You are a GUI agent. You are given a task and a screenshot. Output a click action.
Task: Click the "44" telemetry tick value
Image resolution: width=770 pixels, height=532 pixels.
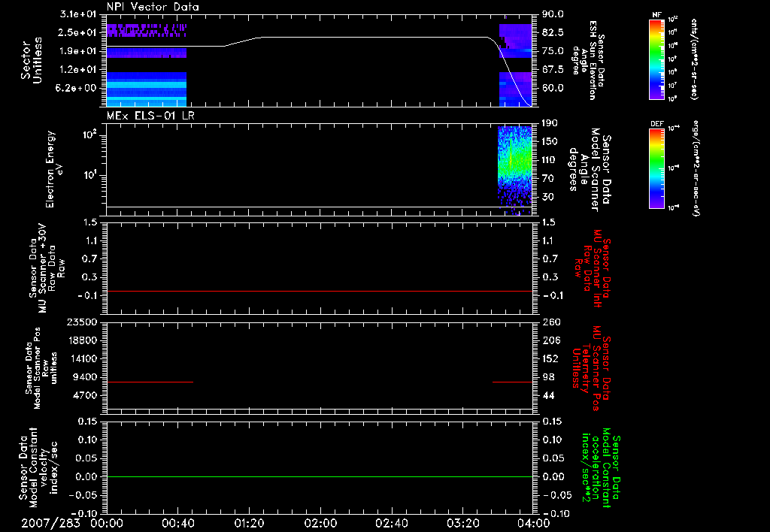(548, 395)
